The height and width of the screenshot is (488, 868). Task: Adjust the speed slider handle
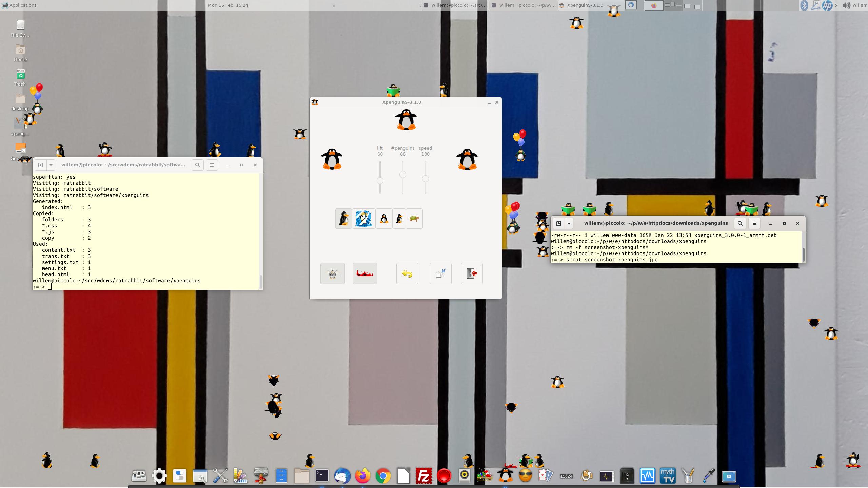coord(425,179)
